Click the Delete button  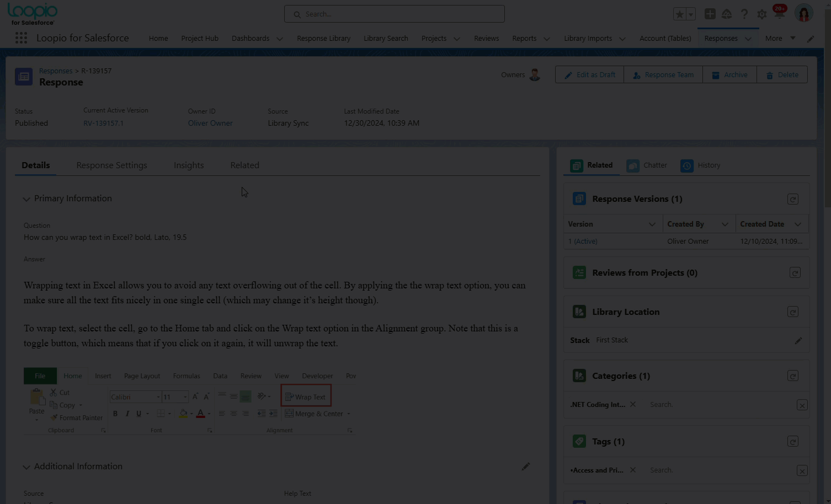(782, 74)
